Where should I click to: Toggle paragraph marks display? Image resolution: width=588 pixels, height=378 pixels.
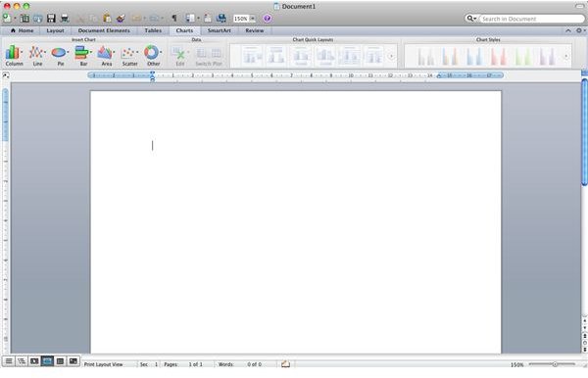(174, 18)
